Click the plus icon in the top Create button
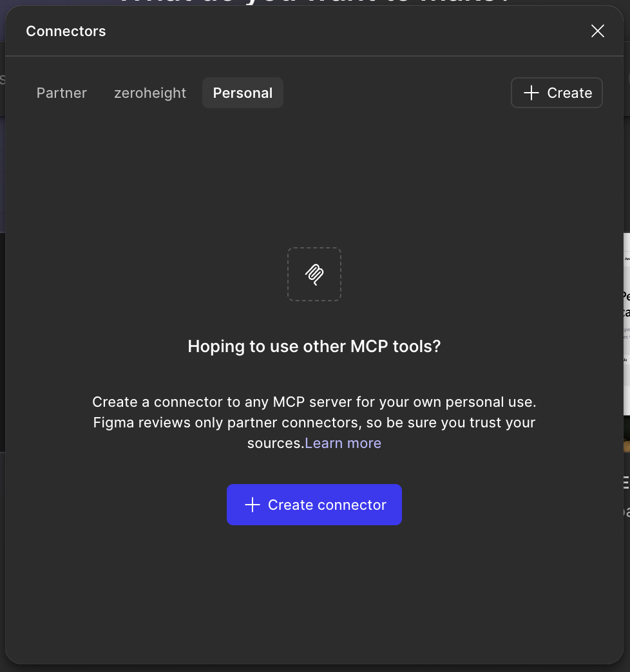Image resolution: width=630 pixels, height=672 pixels. tap(531, 93)
